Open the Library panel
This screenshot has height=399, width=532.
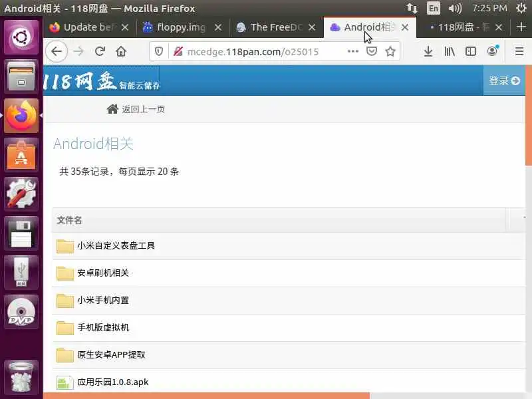(450, 52)
